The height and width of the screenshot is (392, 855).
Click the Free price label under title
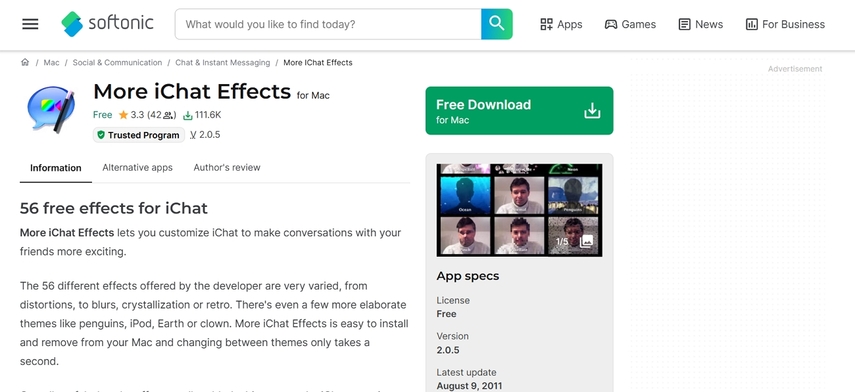click(x=103, y=115)
